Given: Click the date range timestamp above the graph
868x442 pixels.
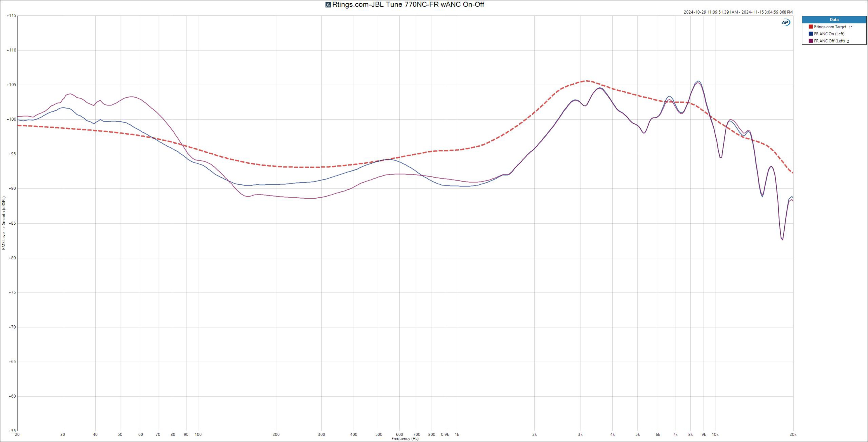Looking at the screenshot, I should pyautogui.click(x=738, y=12).
